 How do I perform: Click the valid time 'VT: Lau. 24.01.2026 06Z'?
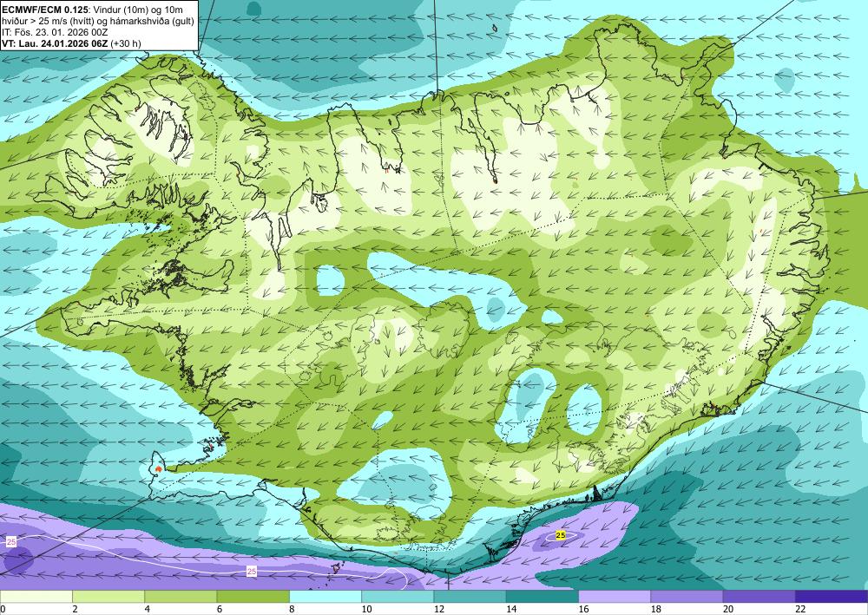(55, 43)
